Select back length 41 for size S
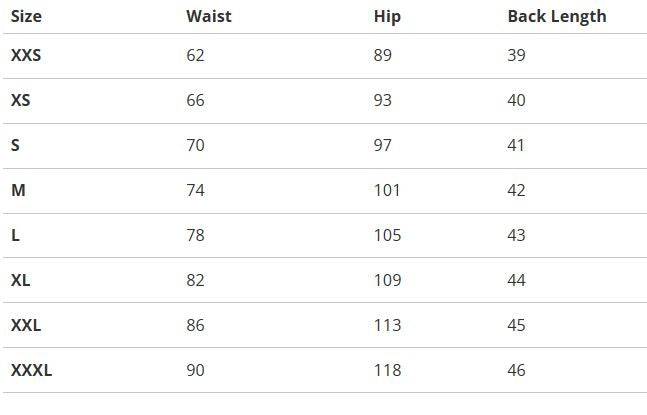 (516, 145)
